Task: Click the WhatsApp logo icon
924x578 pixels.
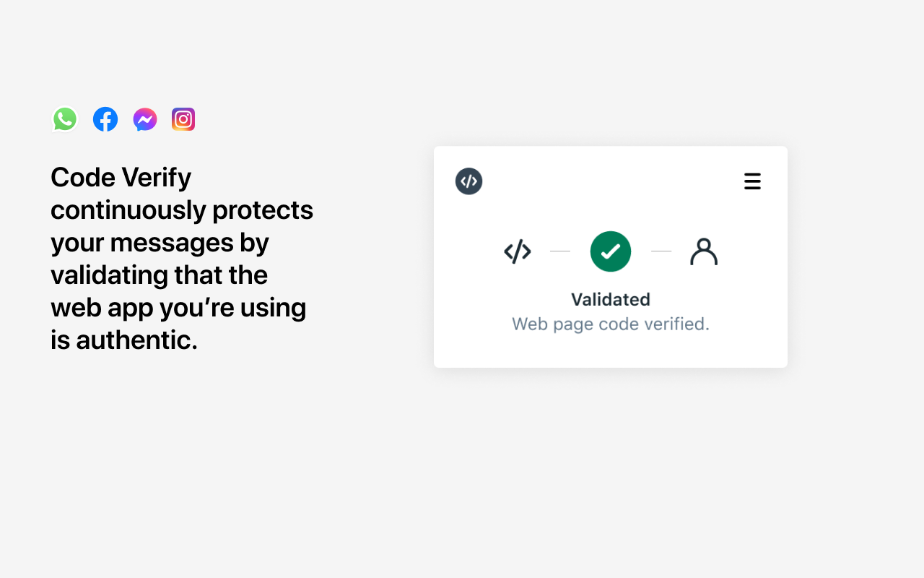Action: pos(65,119)
